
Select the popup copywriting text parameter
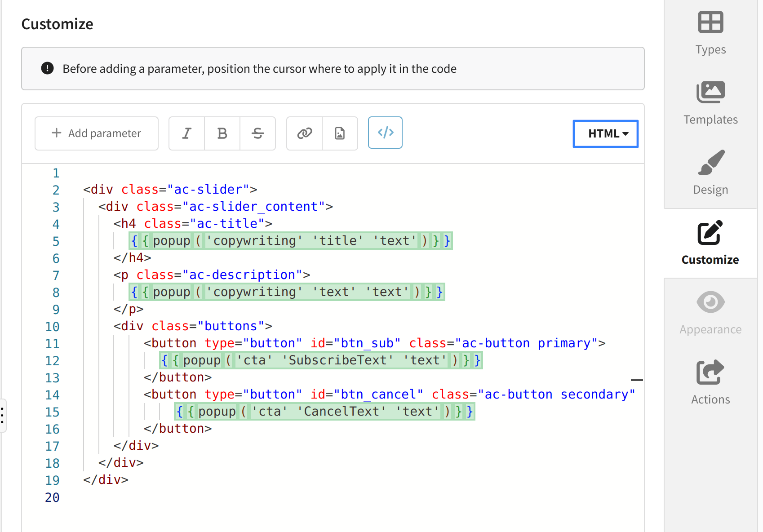click(287, 292)
